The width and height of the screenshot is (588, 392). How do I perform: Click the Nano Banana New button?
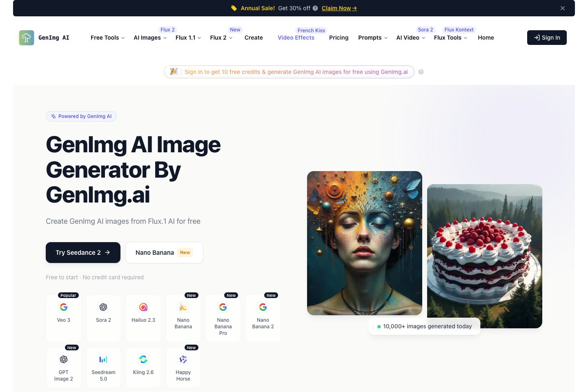pos(164,253)
